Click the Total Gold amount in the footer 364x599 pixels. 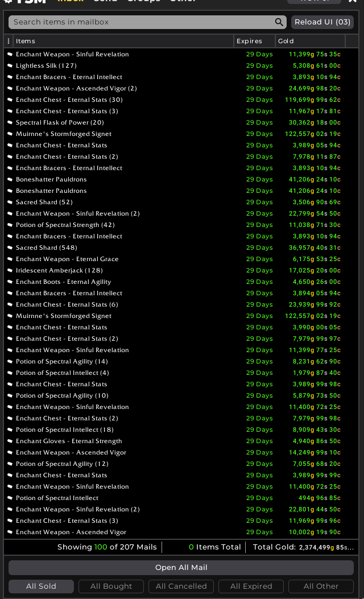(x=326, y=547)
